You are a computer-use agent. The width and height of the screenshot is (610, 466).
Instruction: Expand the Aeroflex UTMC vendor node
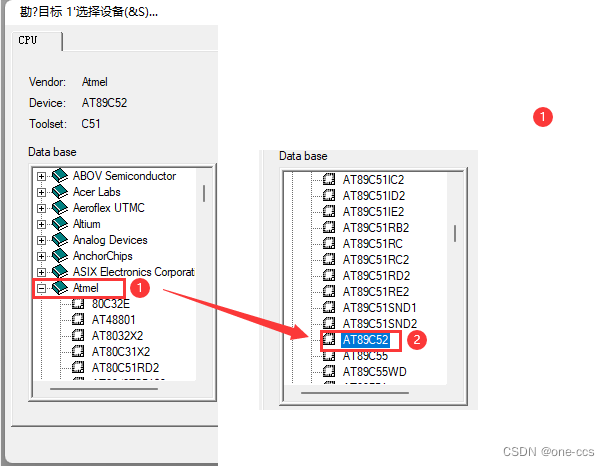point(41,208)
